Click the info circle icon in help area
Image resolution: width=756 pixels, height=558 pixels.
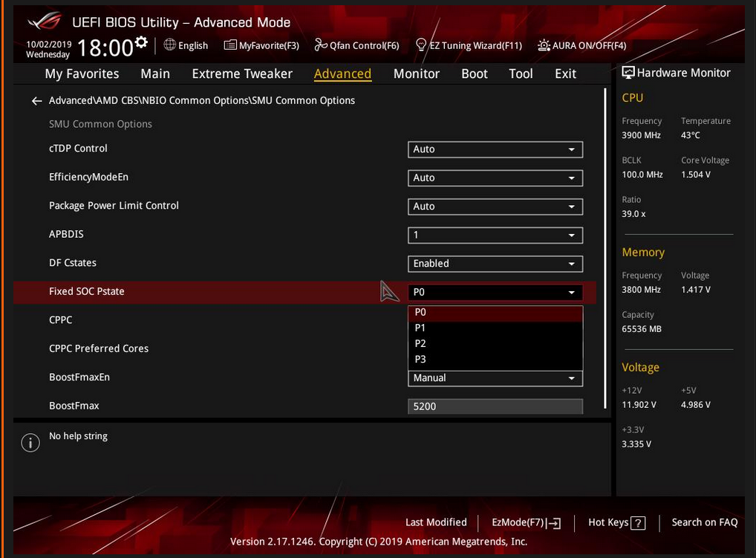click(30, 442)
